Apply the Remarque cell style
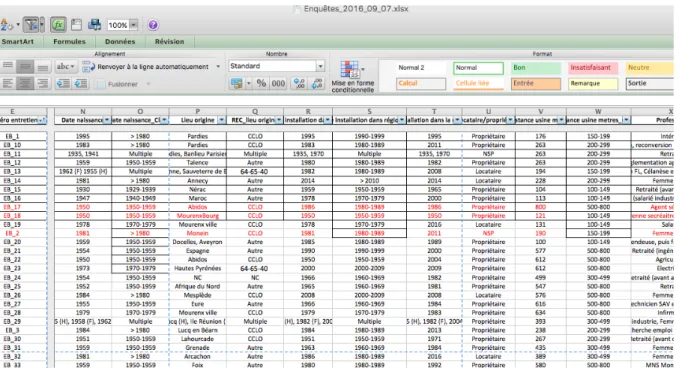Screen dimensions: 679x368 [593, 84]
